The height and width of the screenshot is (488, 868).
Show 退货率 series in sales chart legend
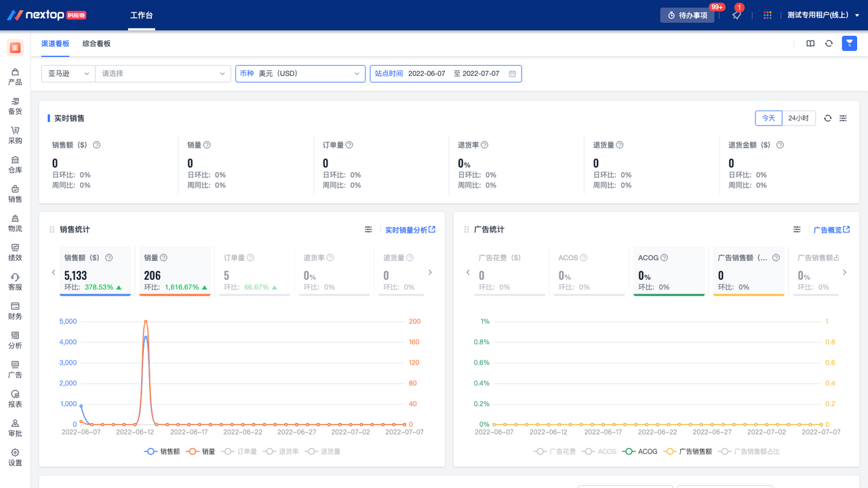(x=281, y=451)
